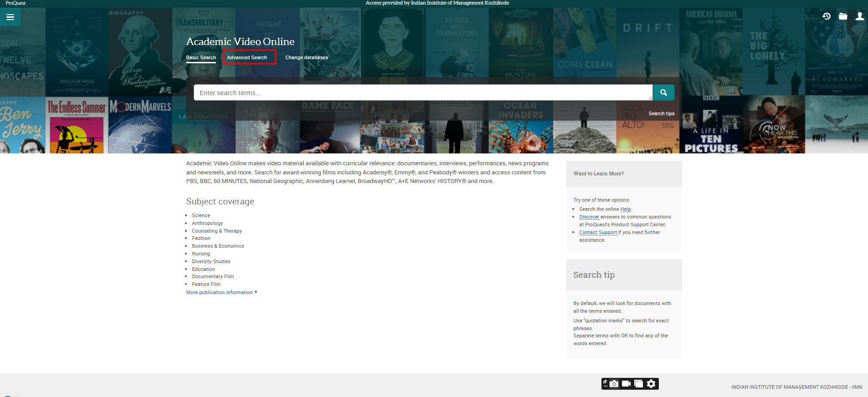Open the capture toolbar settings gear
The height and width of the screenshot is (397, 868).
click(651, 384)
